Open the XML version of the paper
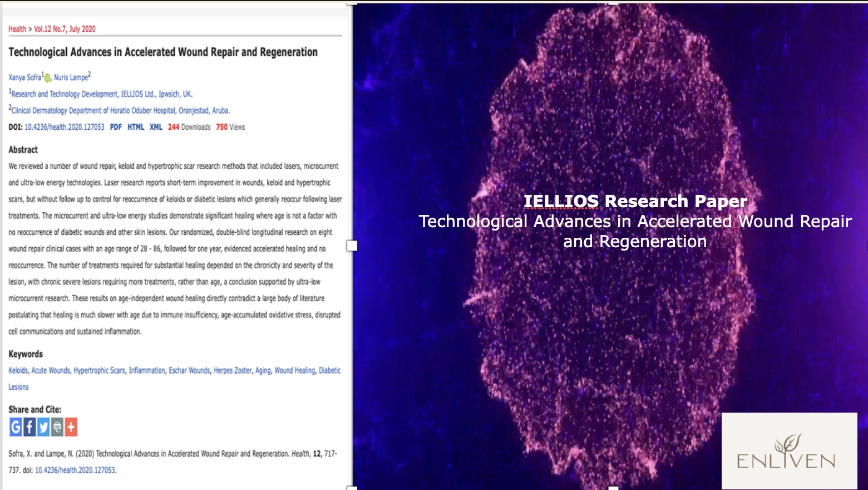Image resolution: width=868 pixels, height=490 pixels. 156,127
